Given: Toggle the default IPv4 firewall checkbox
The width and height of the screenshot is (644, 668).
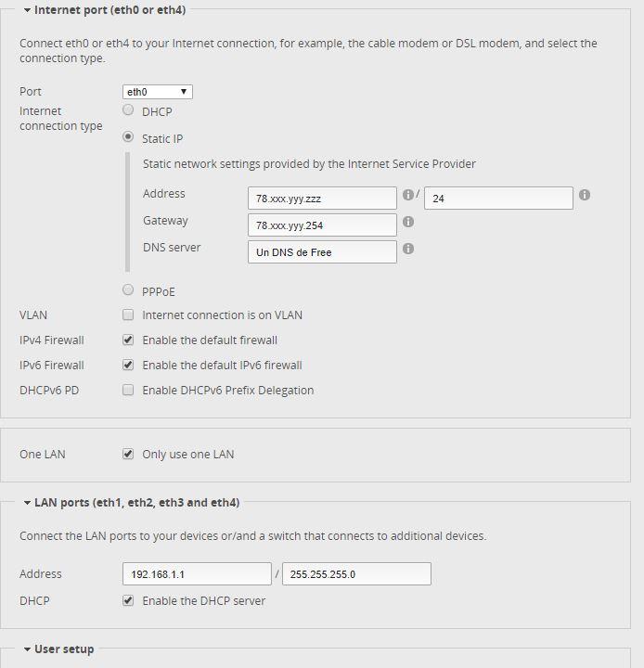Looking at the screenshot, I should tap(128, 340).
